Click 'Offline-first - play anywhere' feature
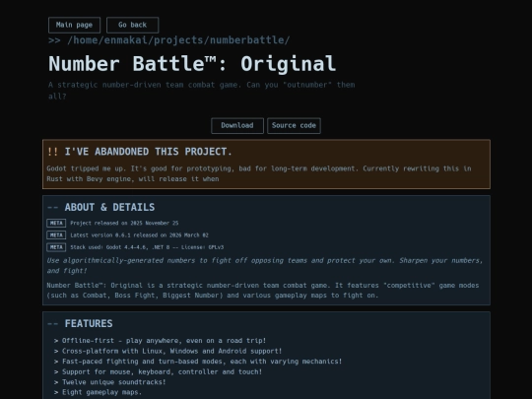Screen dimensions: 532x399 click(164, 341)
